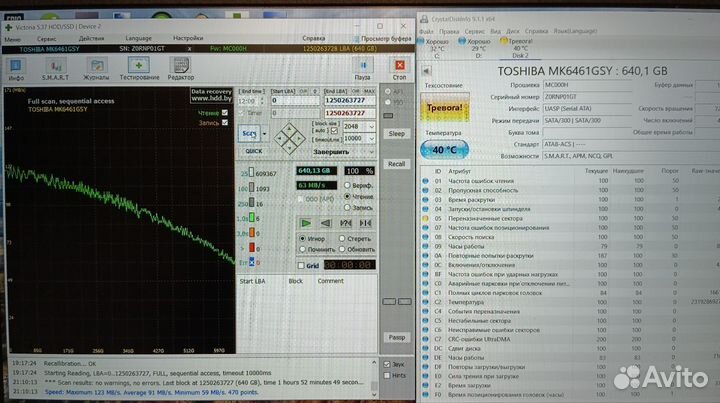The image size is (720, 403).
Task: Click the yellow Тревога! health status button
Action: pyautogui.click(x=445, y=107)
